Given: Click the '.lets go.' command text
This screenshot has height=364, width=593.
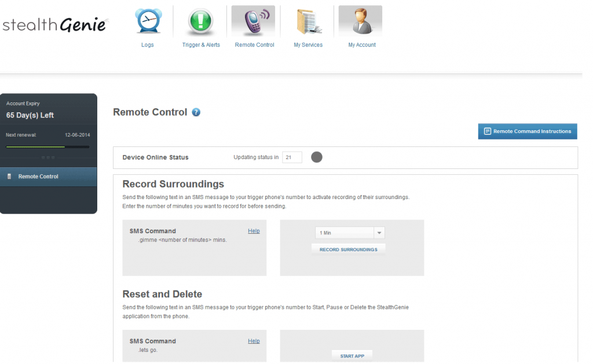Looking at the screenshot, I should click(x=148, y=350).
